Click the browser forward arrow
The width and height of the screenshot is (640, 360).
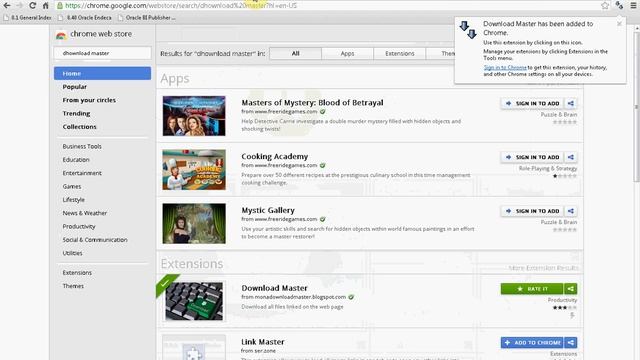(x=19, y=6)
